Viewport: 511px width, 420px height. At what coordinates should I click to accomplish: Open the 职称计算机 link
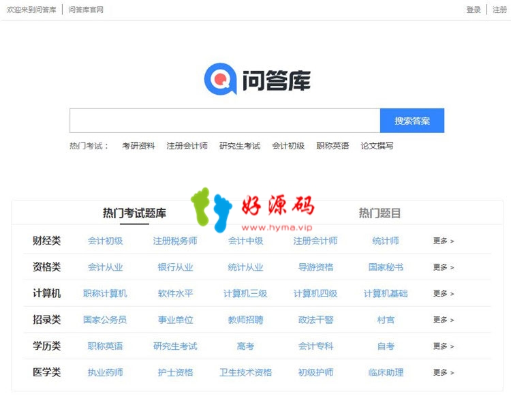[105, 293]
